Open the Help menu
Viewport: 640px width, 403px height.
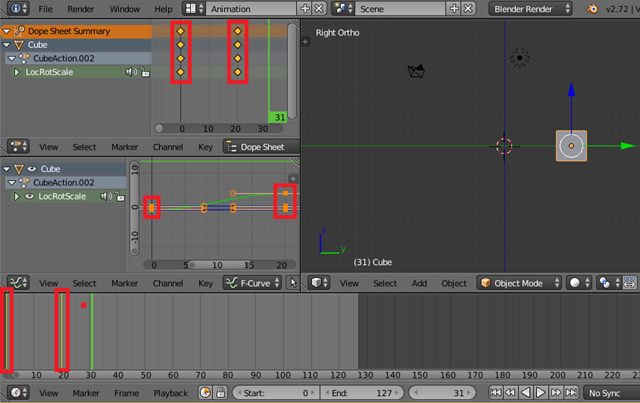tap(163, 9)
